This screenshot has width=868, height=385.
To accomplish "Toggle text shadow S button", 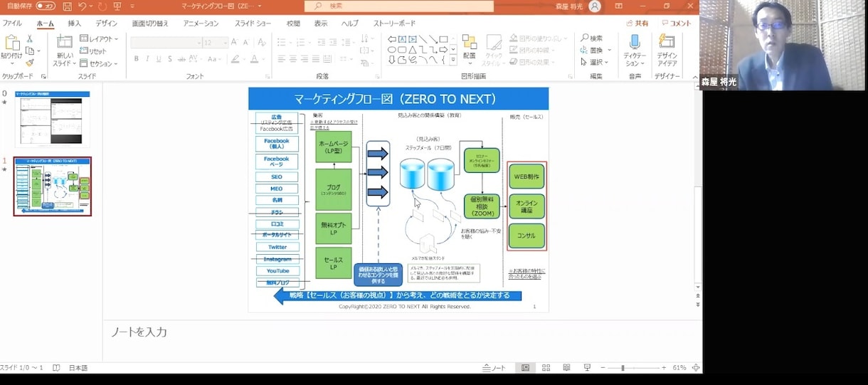I will coord(170,59).
